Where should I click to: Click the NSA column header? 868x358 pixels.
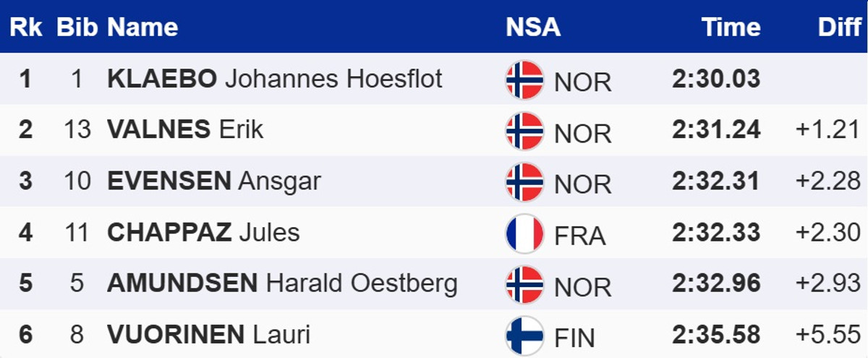[x=533, y=27]
